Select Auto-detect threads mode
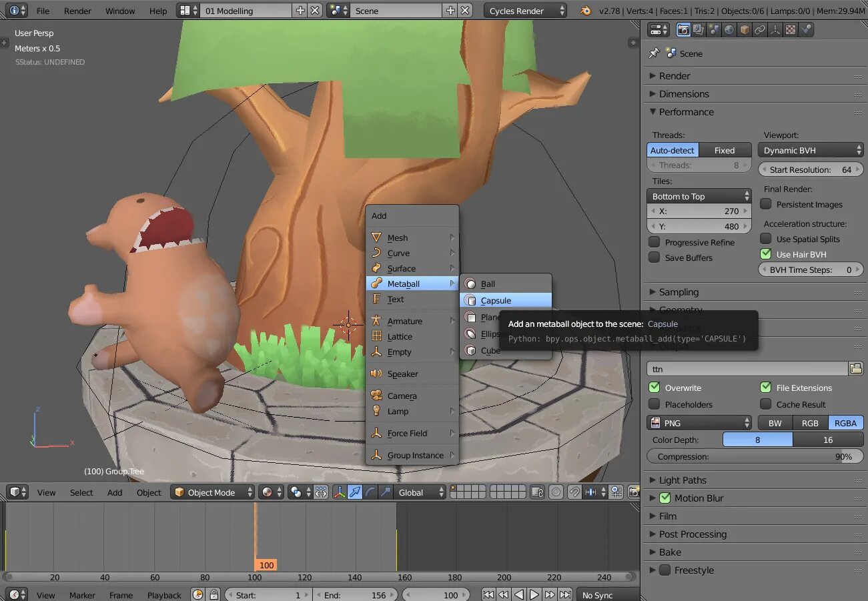The image size is (868, 601). click(x=673, y=150)
